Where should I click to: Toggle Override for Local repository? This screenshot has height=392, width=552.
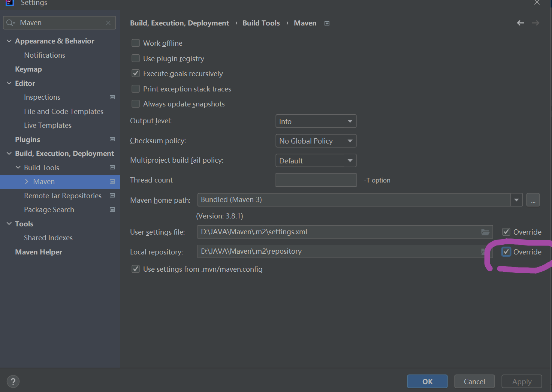pos(506,252)
